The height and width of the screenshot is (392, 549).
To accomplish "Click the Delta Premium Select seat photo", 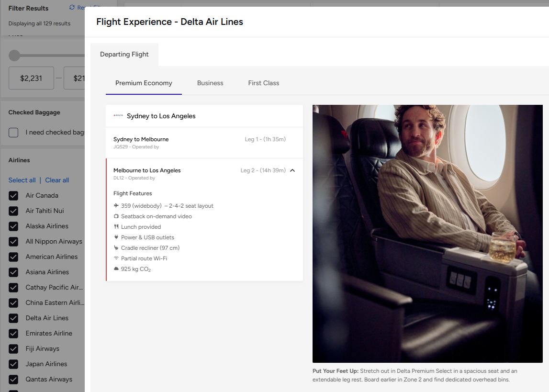I will tap(427, 234).
